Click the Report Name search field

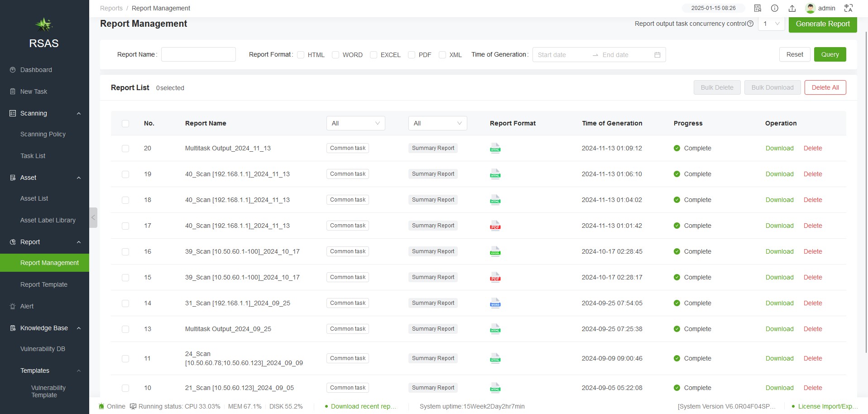tap(198, 54)
